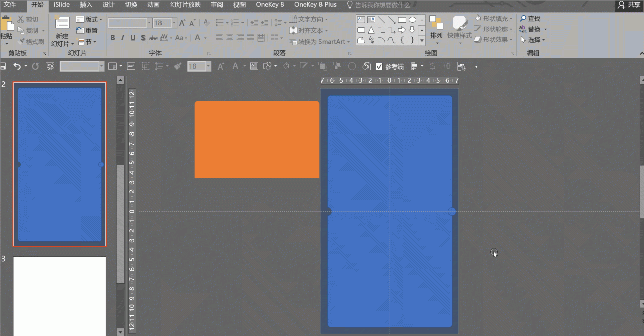Click the Cut (剪切) scissors icon
644x336 pixels.
[x=21, y=19]
